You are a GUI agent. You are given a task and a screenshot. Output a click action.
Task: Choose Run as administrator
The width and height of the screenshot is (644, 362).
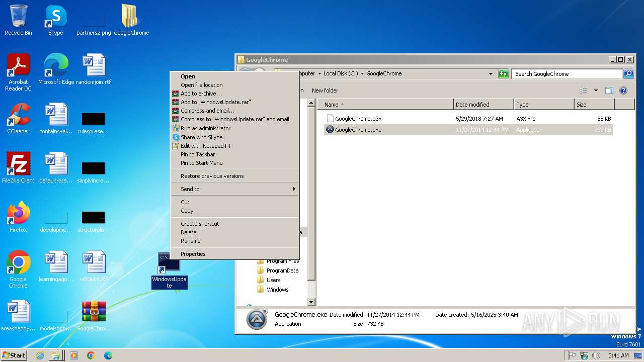click(x=234, y=128)
